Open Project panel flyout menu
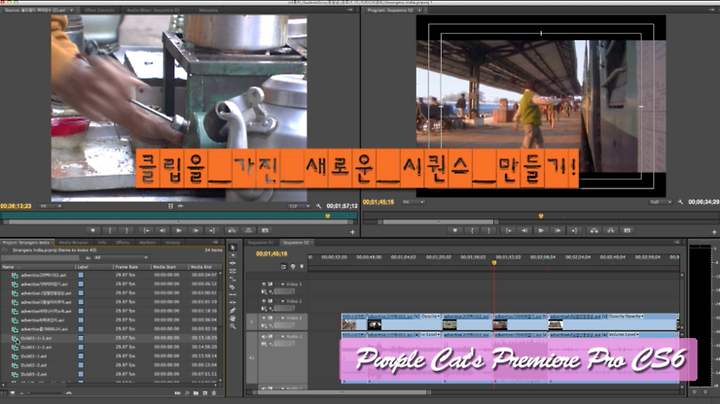 [x=215, y=242]
